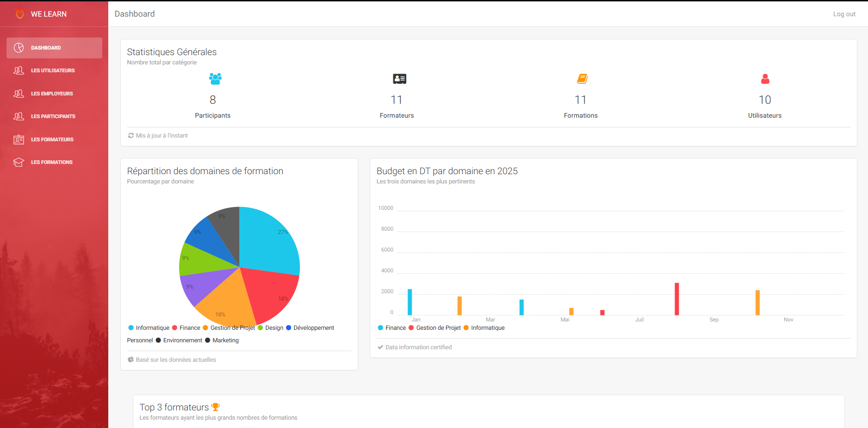Image resolution: width=868 pixels, height=428 pixels.
Task: Click the orange Formations book icon
Action: [582, 79]
